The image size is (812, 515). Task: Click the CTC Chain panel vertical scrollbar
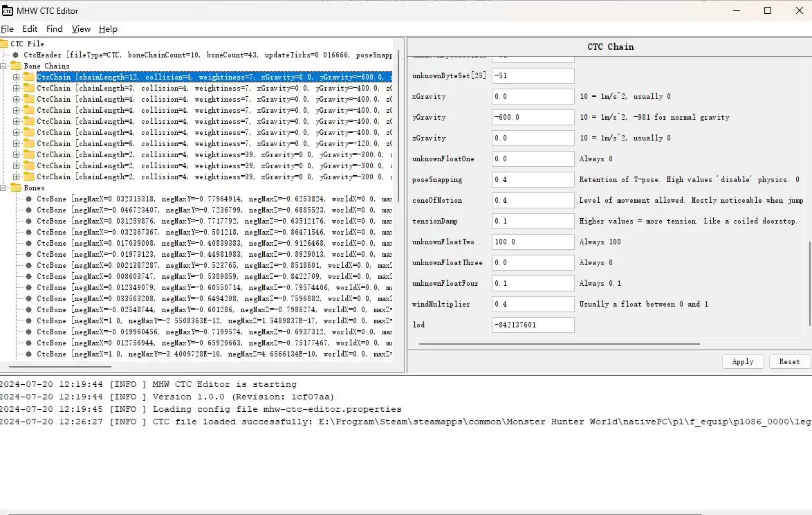tap(809, 284)
